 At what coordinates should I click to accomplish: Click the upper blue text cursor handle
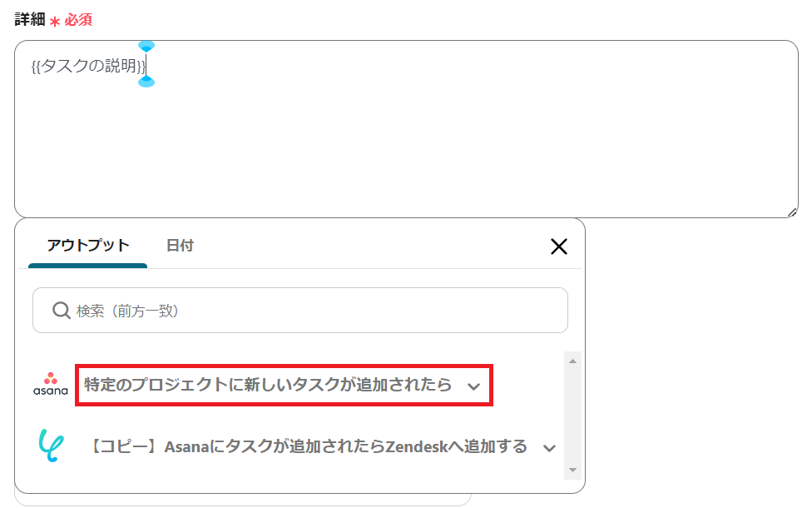tap(146, 46)
